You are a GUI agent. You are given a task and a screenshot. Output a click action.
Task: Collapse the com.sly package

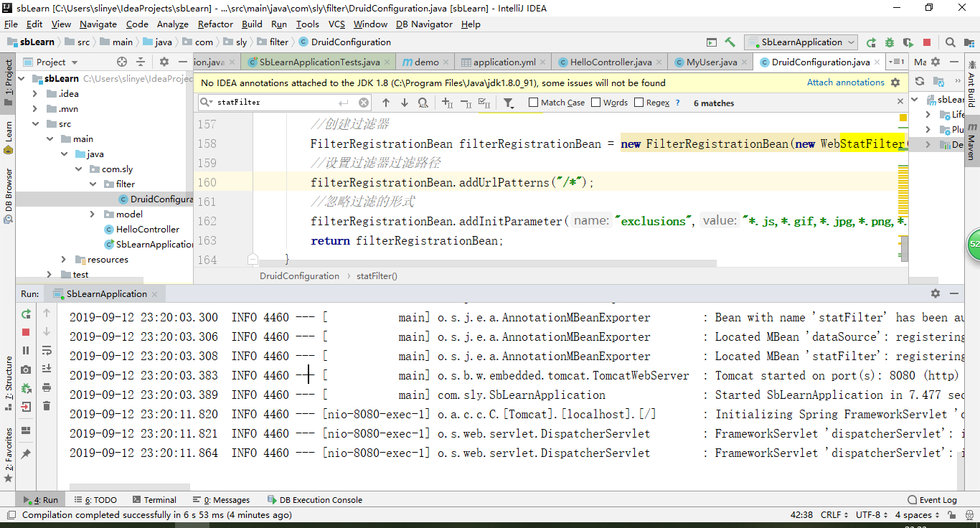click(80, 169)
